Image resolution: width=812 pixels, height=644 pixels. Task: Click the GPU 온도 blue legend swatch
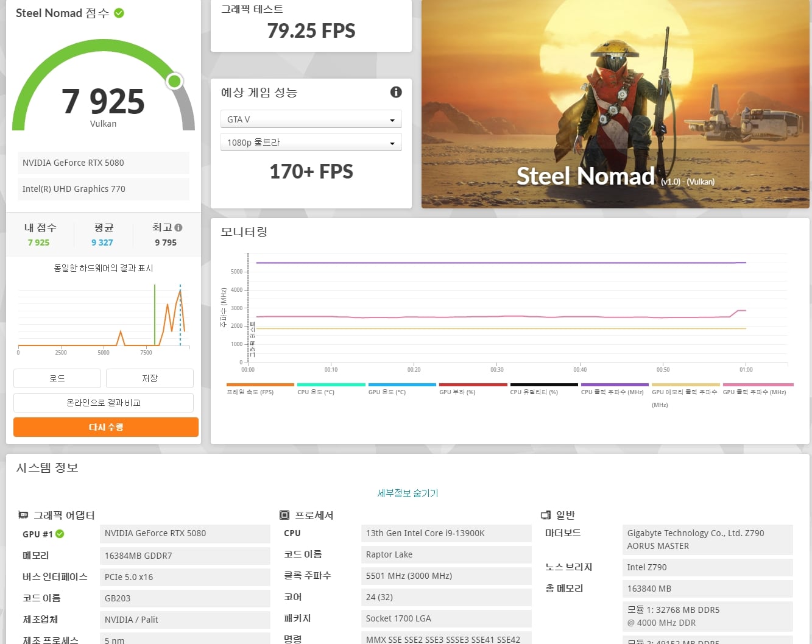402,384
